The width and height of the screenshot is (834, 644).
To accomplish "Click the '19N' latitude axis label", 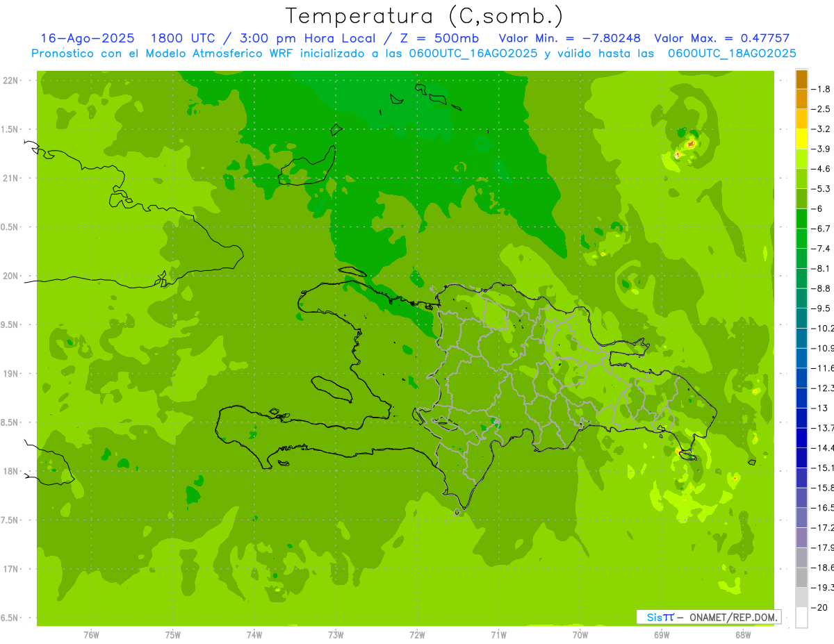I will (10, 374).
